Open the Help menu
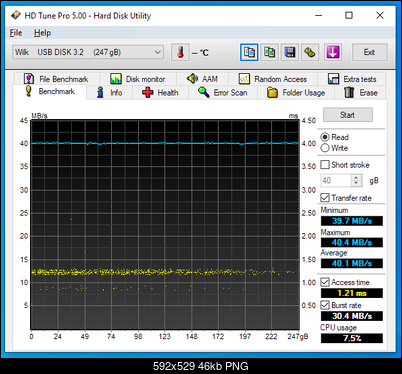Viewport: 402px width, 374px height. coord(42,33)
